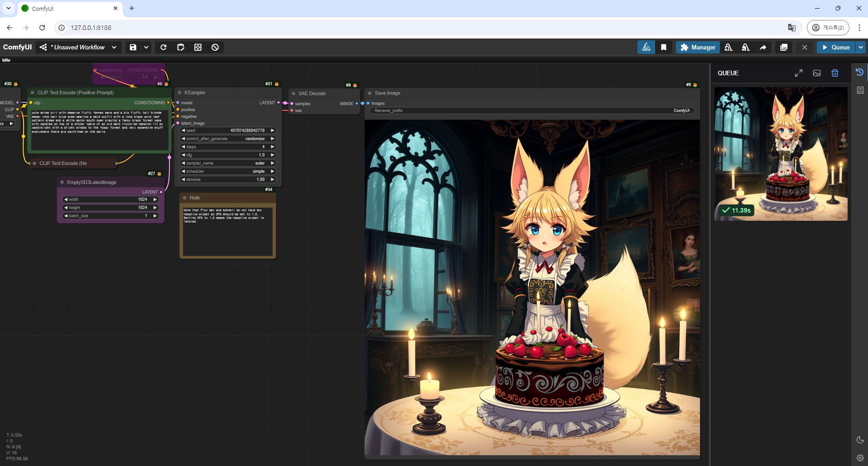Click the filename_prefix ComfyUI field
The image size is (868, 466).
(532, 111)
